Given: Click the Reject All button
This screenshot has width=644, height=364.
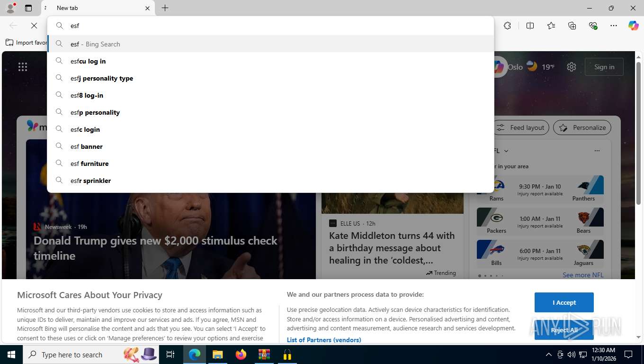Looking at the screenshot, I should coord(564,330).
